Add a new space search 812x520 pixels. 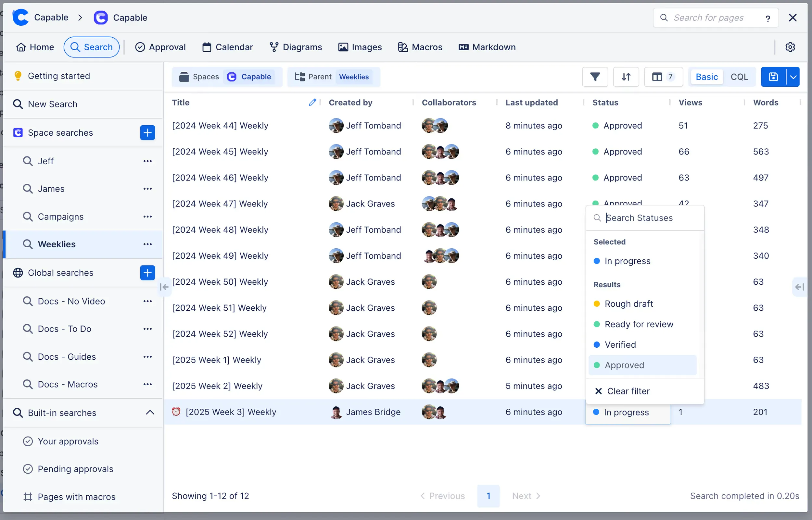(147, 133)
